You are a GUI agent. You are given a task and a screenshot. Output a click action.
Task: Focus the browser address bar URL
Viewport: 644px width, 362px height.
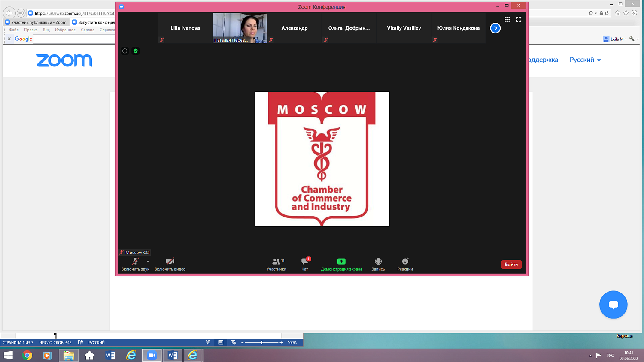point(74,13)
